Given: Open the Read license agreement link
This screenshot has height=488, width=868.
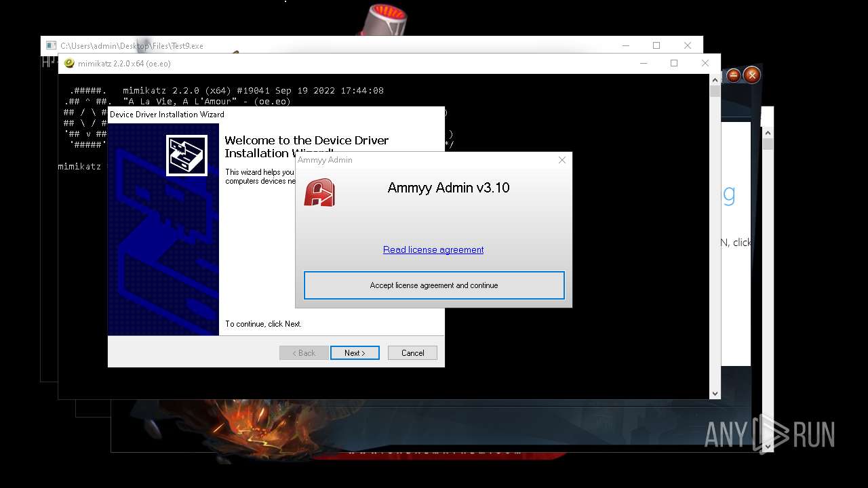Looking at the screenshot, I should 433,249.
